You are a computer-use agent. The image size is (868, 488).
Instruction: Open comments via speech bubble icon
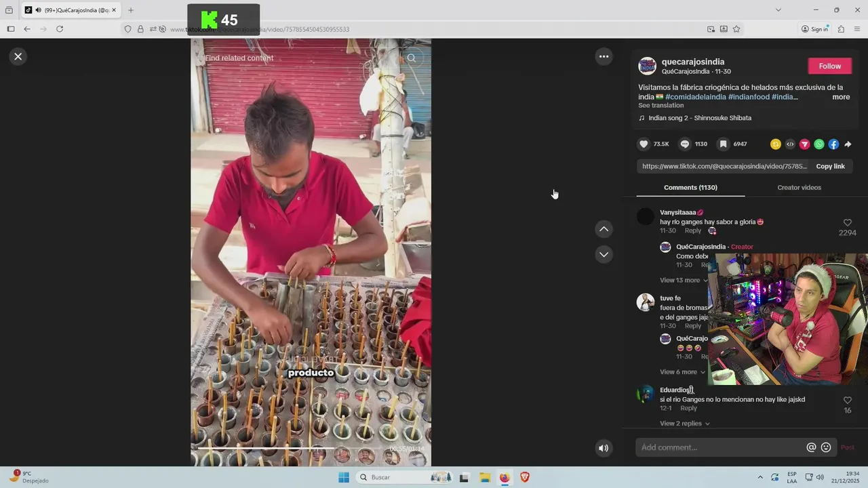point(685,144)
